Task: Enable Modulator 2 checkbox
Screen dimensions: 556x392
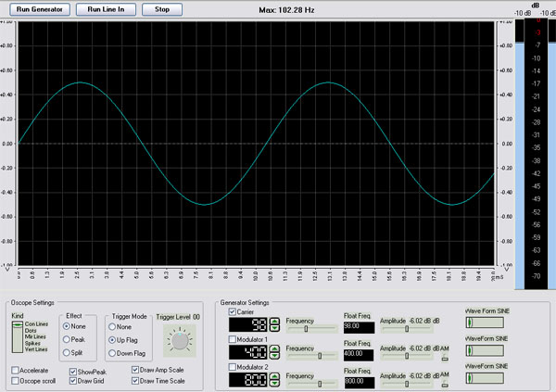Action: coord(233,367)
